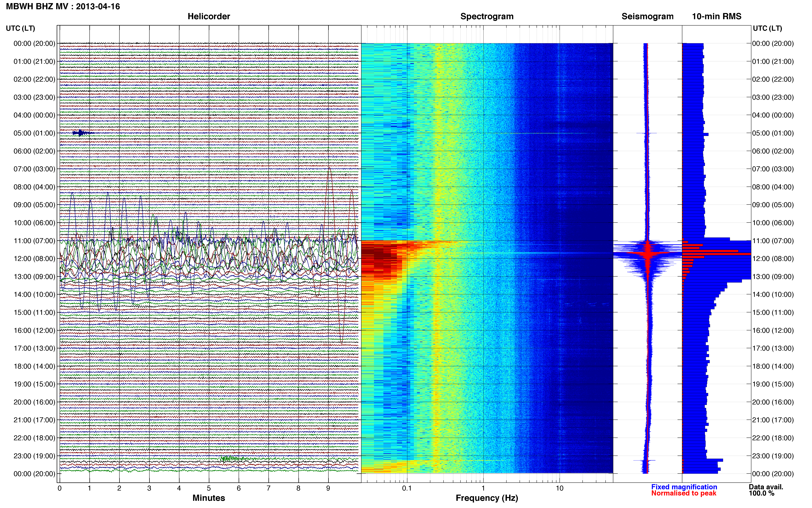Click the '17:00 (13:00)' label beside the RMS panel
Image resolution: width=812 pixels, height=508 pixels.
coord(773,348)
